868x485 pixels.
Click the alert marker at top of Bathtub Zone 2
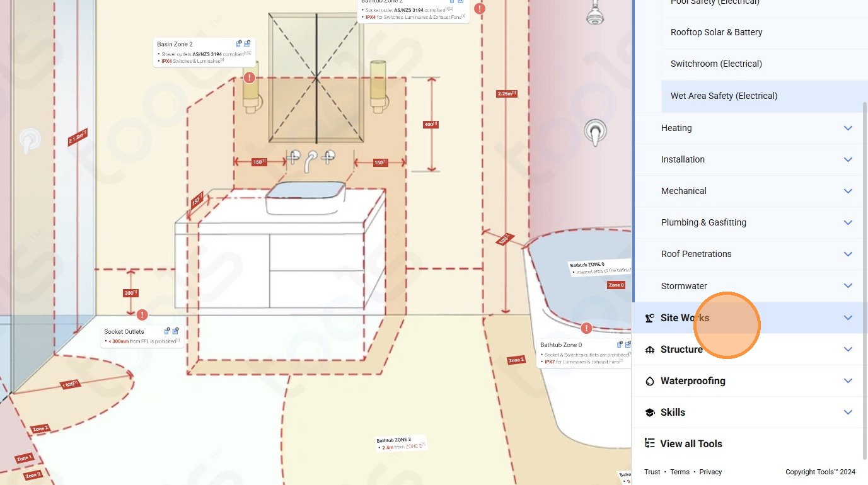point(480,9)
